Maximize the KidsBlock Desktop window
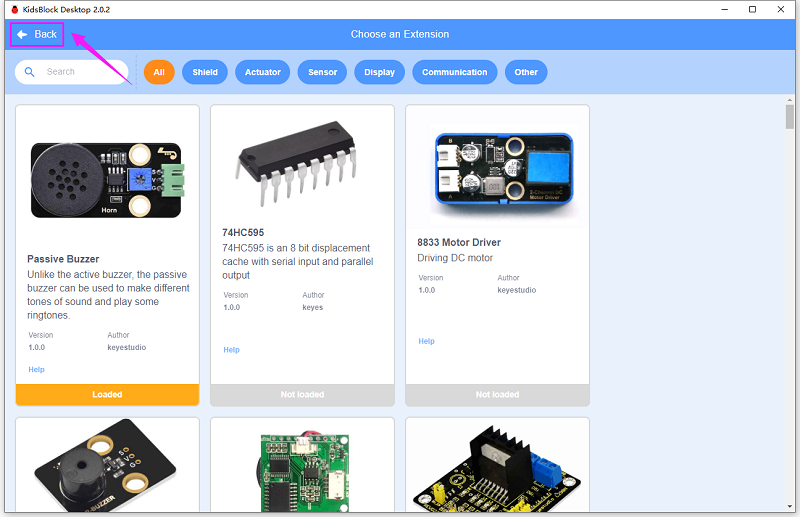Screen dimensions: 800x517 tap(752, 9)
